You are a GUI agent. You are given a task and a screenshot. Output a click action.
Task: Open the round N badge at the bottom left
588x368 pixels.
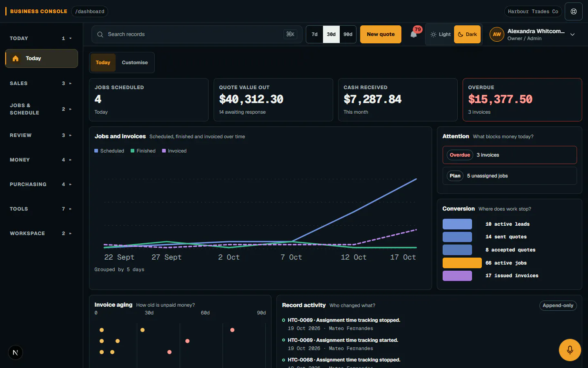tap(16, 352)
